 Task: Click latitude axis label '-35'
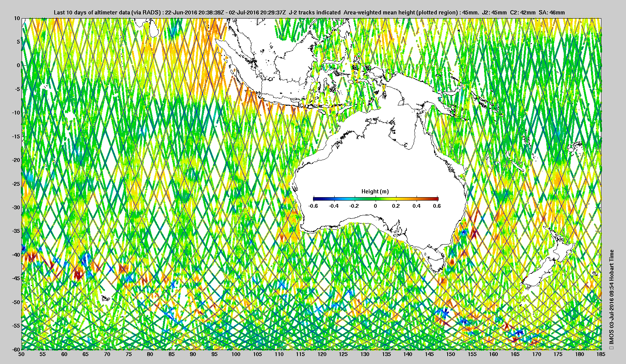point(16,231)
